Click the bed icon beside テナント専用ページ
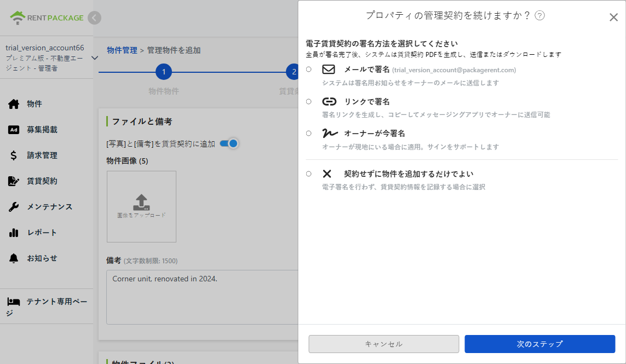Image resolution: width=626 pixels, height=364 pixels. pos(14,302)
